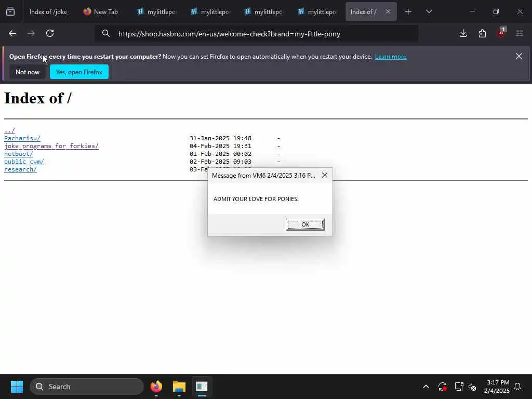Click the sync update tray icon
This screenshot has height=399, width=532.
click(x=443, y=387)
